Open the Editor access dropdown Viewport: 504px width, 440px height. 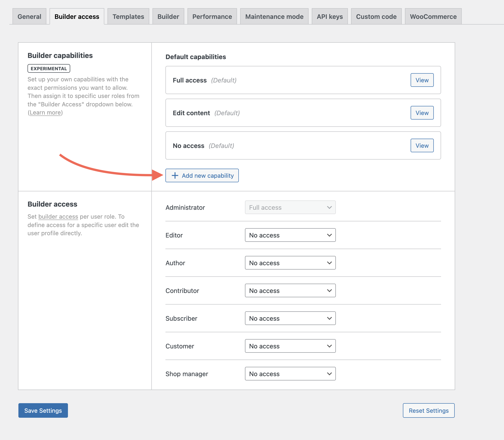tap(290, 235)
